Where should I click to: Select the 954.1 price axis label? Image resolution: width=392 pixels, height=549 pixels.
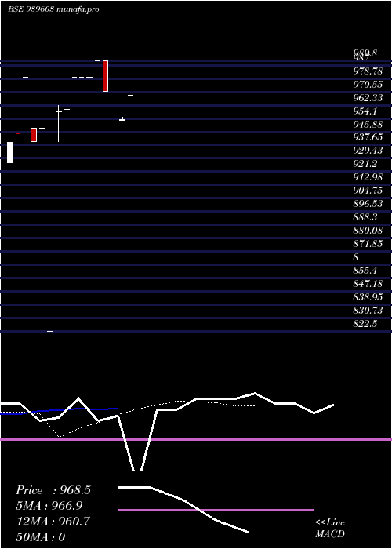pos(365,111)
